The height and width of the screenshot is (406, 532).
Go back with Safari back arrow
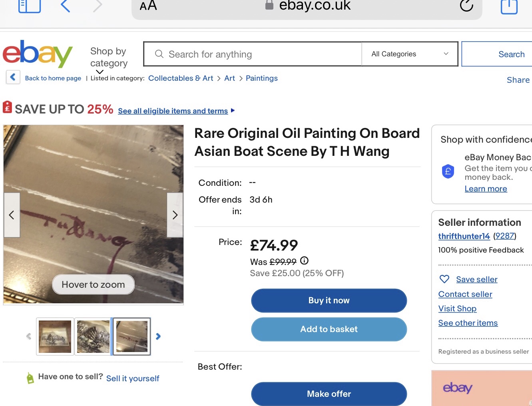coord(66,6)
